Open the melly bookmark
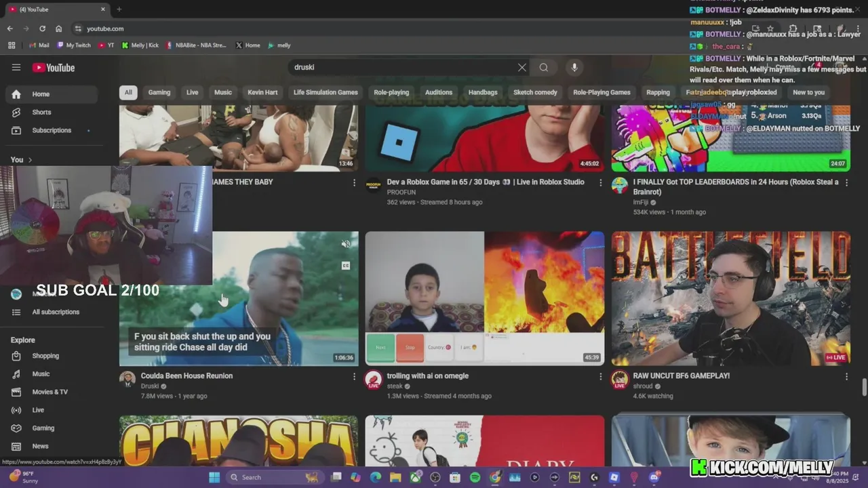Viewport: 868px width, 488px height. point(279,45)
